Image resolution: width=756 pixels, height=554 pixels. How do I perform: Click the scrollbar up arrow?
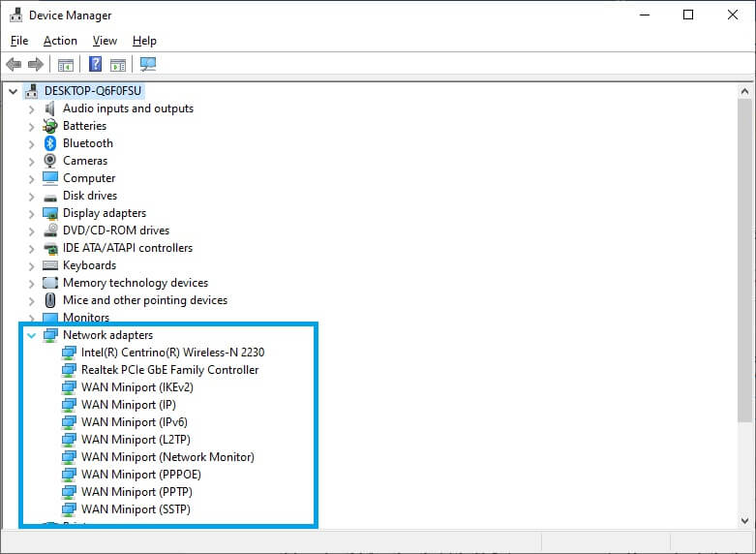coord(744,91)
